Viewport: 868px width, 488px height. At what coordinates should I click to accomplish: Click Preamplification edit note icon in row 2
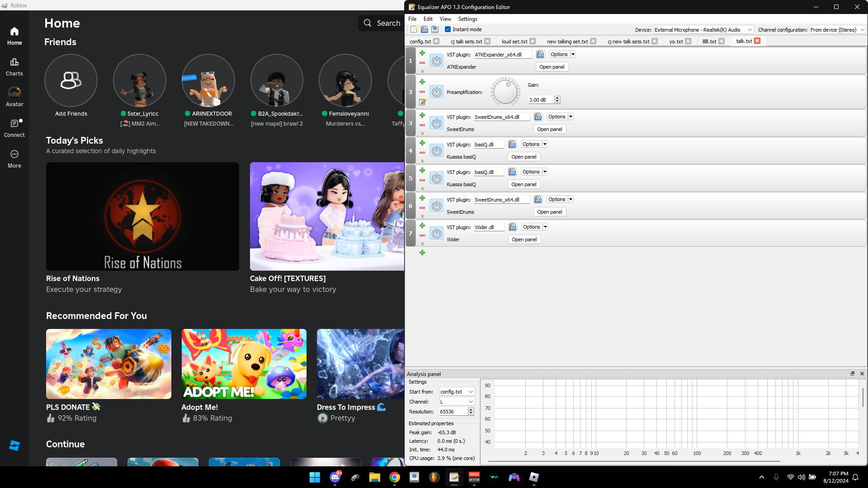click(x=422, y=102)
